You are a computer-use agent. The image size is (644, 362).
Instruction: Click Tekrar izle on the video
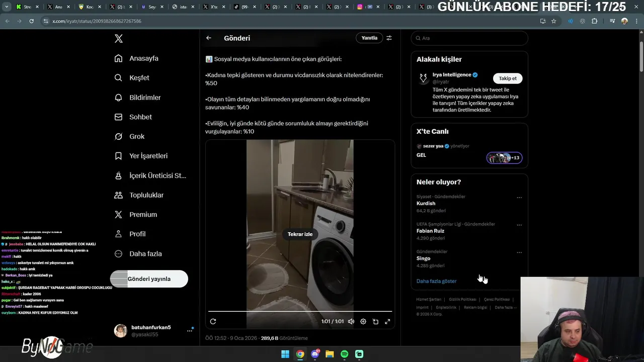pos(300,234)
